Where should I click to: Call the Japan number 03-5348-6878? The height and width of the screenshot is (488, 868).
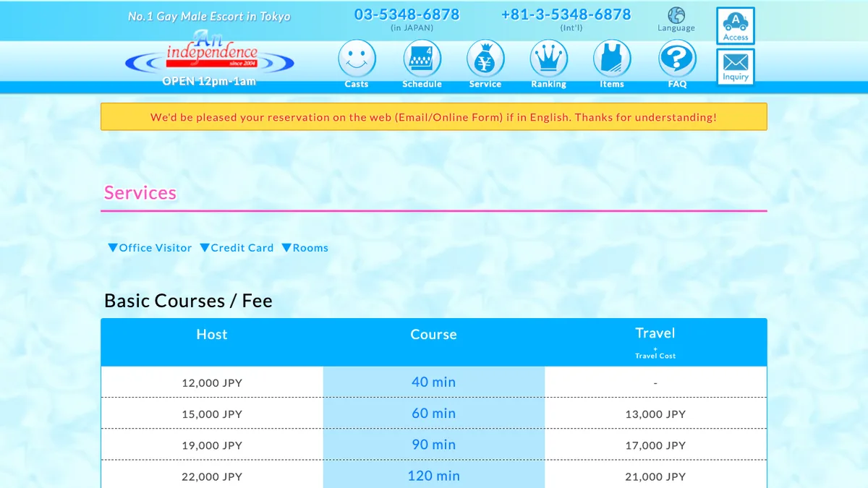(x=407, y=14)
